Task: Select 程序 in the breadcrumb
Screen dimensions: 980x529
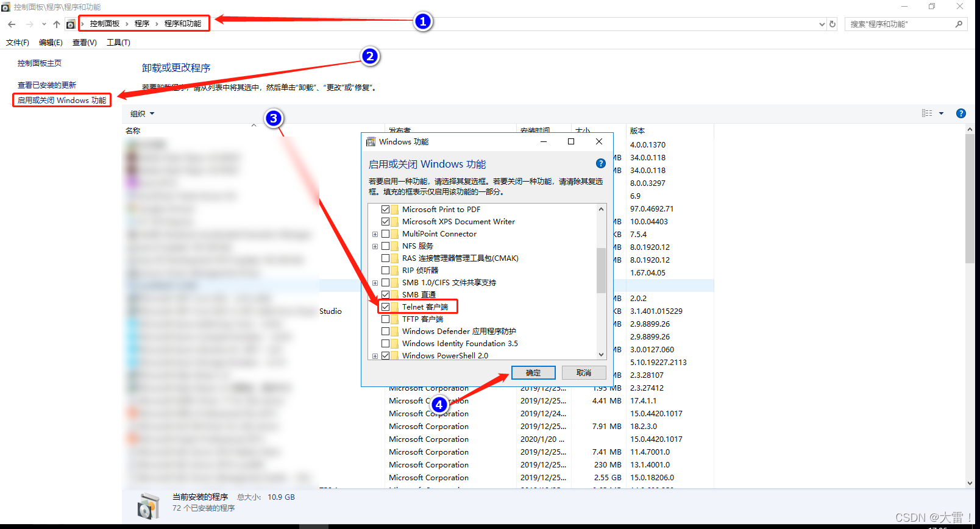Action: point(142,24)
